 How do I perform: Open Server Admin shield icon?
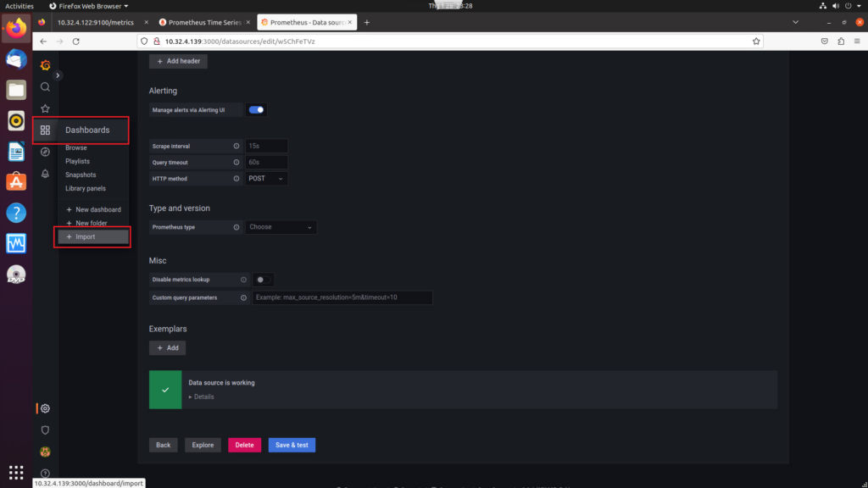point(46,430)
